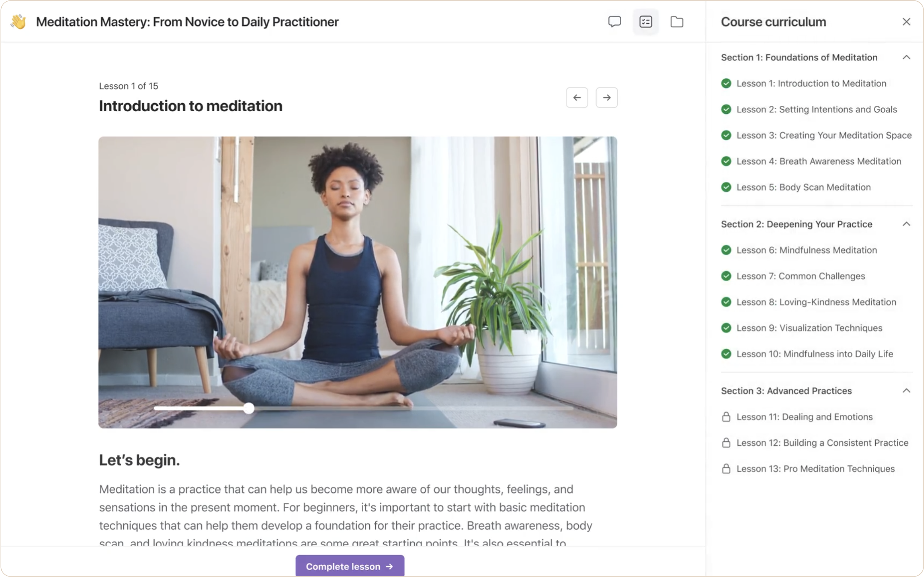Click the folder icon in toolbar
Image resolution: width=924 pixels, height=577 pixels.
coord(677,22)
